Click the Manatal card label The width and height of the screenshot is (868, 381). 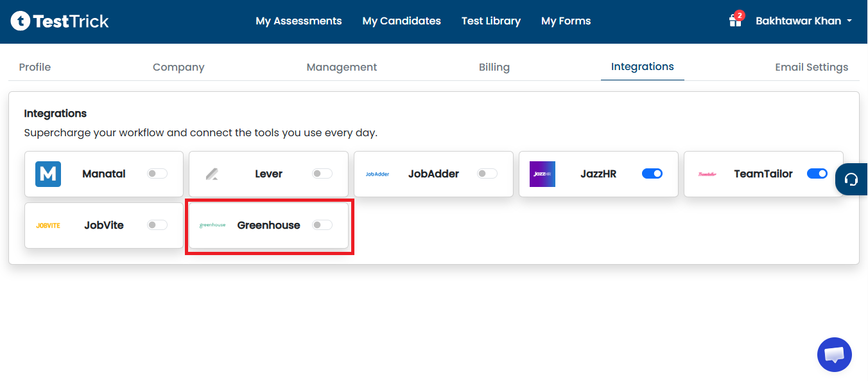click(104, 174)
